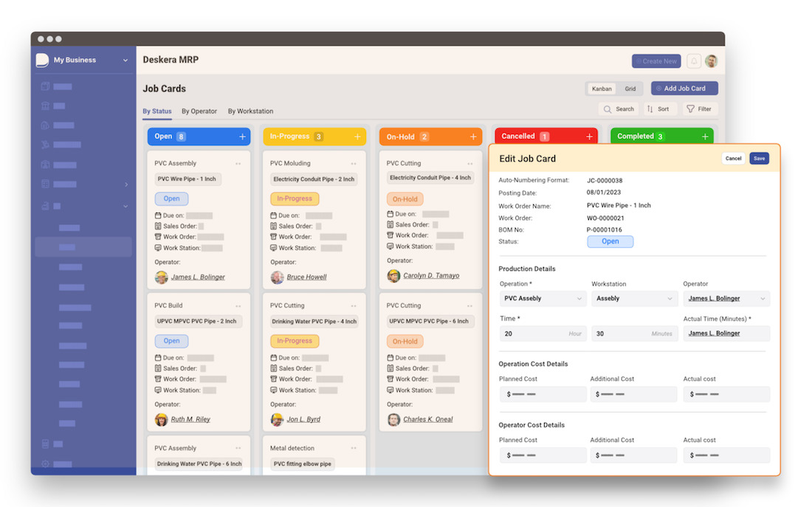Add a card to the Cancelled column
This screenshot has height=507, width=812.
589,137
